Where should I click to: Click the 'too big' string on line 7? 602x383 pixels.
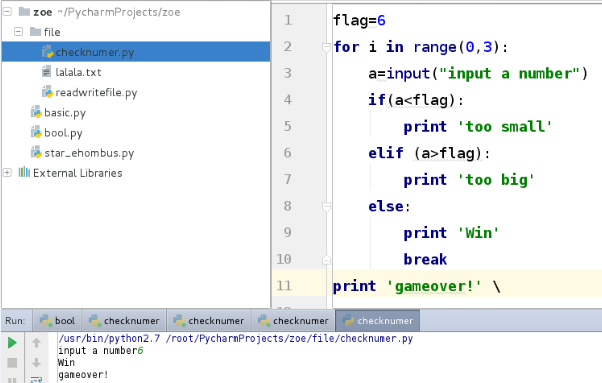tap(496, 180)
